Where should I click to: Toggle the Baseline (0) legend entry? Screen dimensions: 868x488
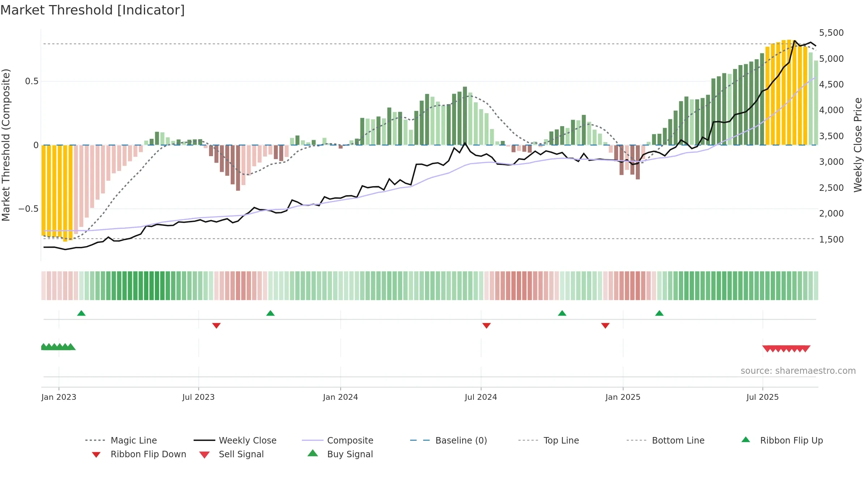448,440
